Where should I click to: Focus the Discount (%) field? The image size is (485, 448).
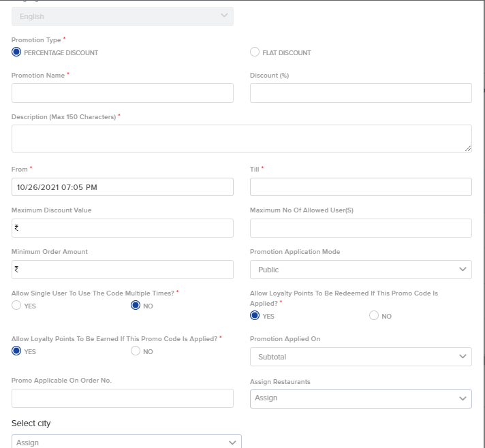click(x=360, y=93)
